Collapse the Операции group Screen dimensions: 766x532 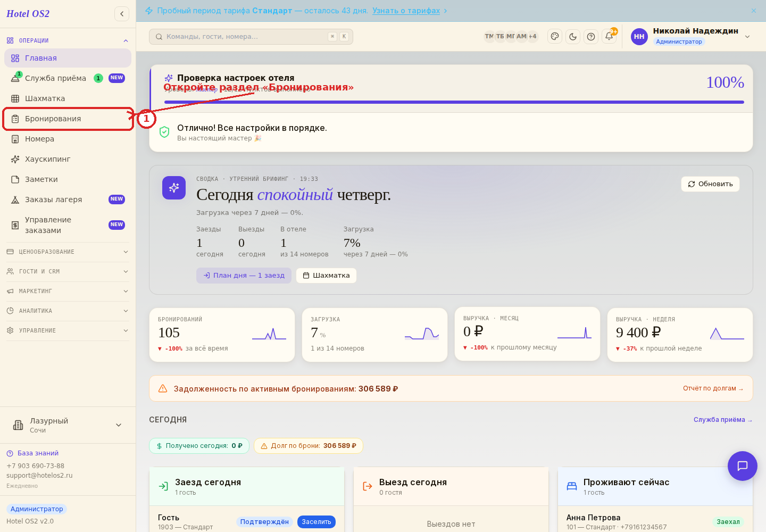tap(68, 40)
